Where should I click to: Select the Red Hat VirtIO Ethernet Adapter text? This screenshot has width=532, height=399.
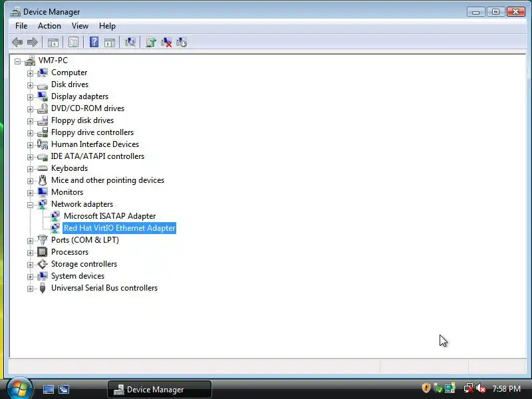pyautogui.click(x=120, y=228)
